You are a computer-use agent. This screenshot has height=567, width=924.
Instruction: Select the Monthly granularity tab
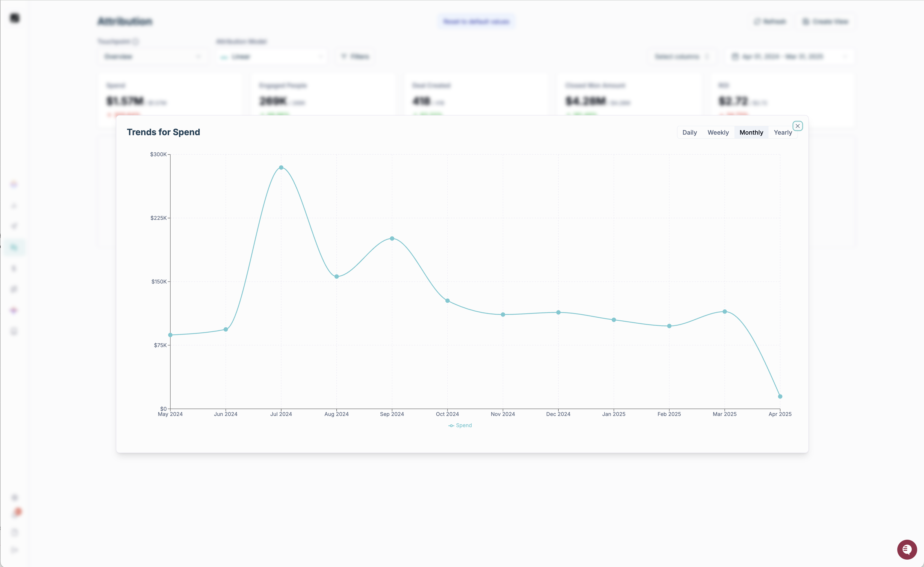(x=751, y=132)
